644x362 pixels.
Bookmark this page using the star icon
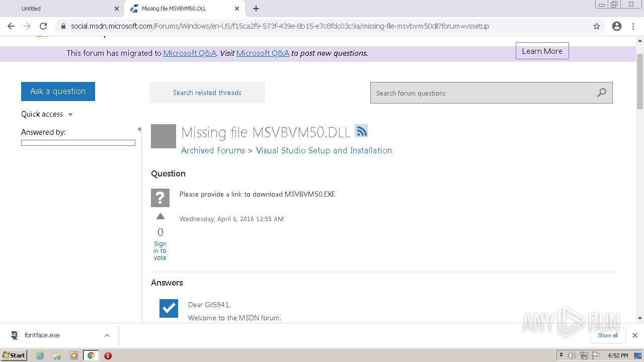(x=597, y=26)
